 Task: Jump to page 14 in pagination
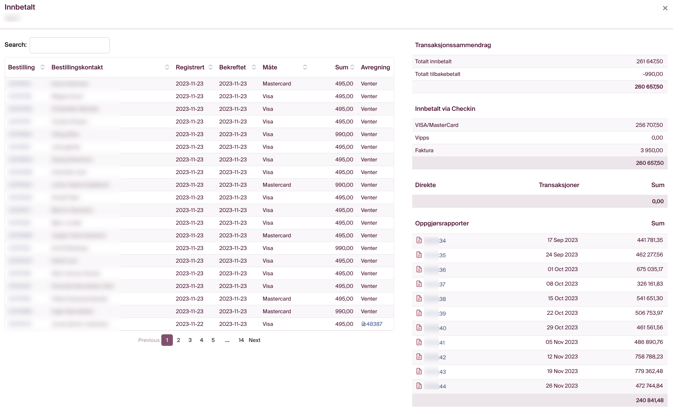[241, 340]
